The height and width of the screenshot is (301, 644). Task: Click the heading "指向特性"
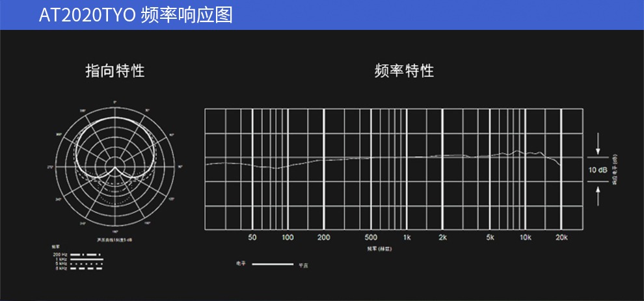coord(115,71)
